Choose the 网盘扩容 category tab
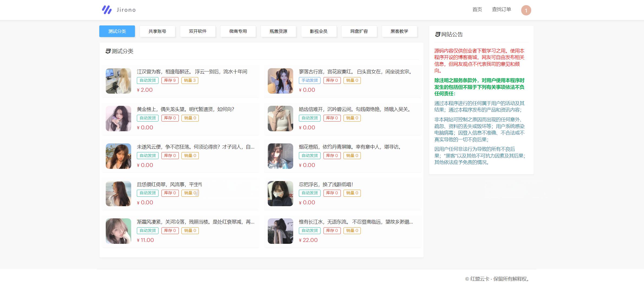Viewport: 644px width, 289px height. pyautogui.click(x=359, y=31)
